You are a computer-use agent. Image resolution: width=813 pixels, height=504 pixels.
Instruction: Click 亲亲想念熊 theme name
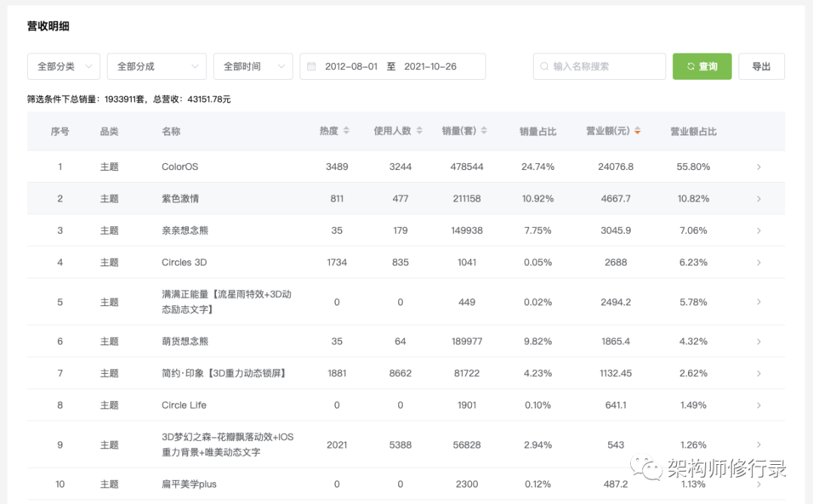[x=185, y=230]
